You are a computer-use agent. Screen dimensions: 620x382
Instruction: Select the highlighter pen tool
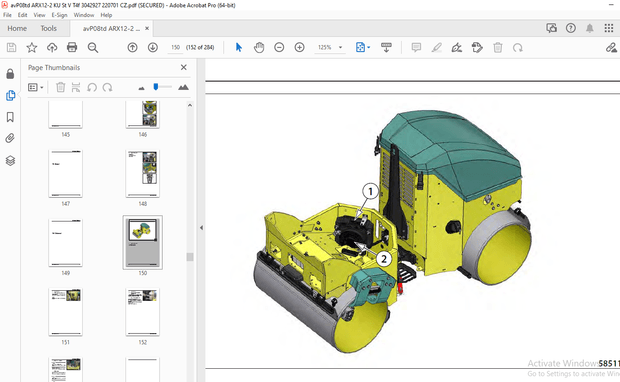(x=437, y=47)
